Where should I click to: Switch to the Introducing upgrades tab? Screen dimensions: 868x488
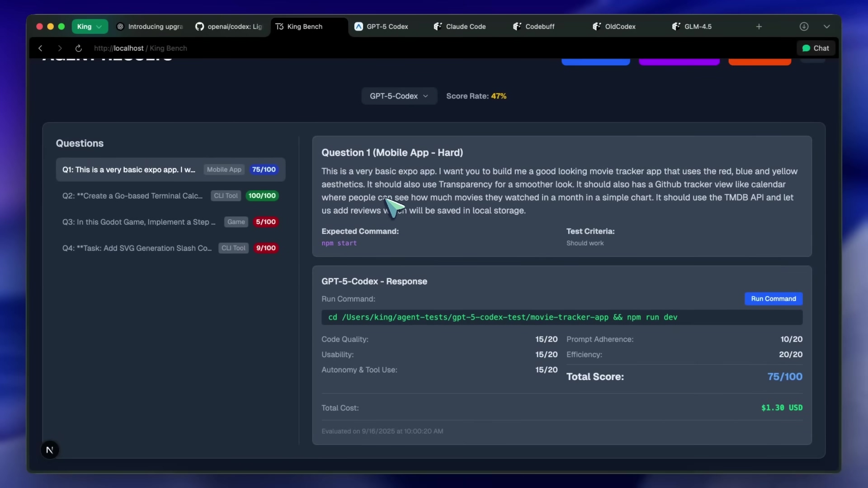(150, 27)
